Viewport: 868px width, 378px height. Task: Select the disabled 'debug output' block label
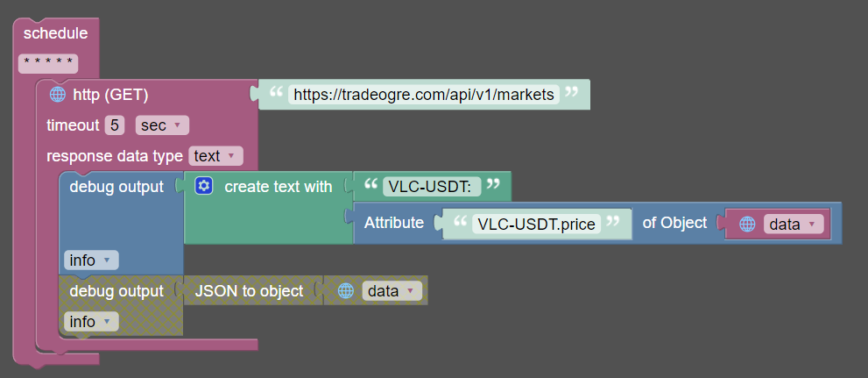coord(116,290)
